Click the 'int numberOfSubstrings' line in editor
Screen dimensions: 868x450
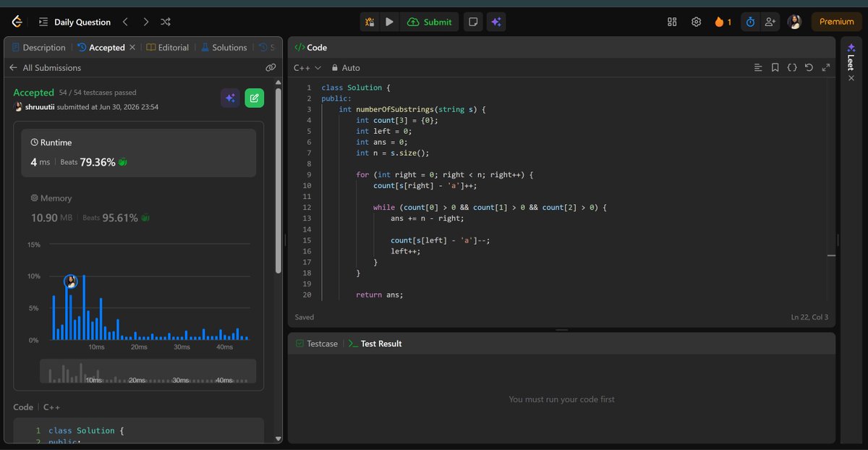(412, 109)
